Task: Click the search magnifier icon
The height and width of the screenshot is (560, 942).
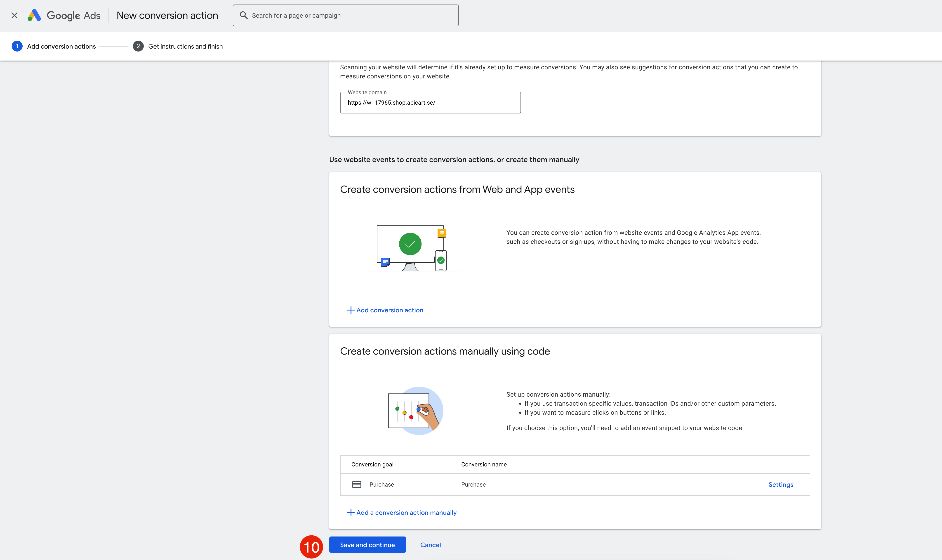Action: pos(244,15)
